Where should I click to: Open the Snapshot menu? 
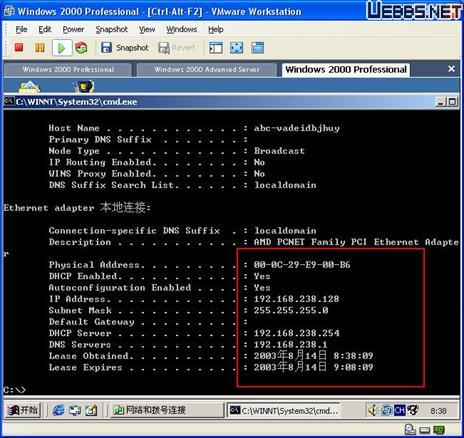coord(112,30)
